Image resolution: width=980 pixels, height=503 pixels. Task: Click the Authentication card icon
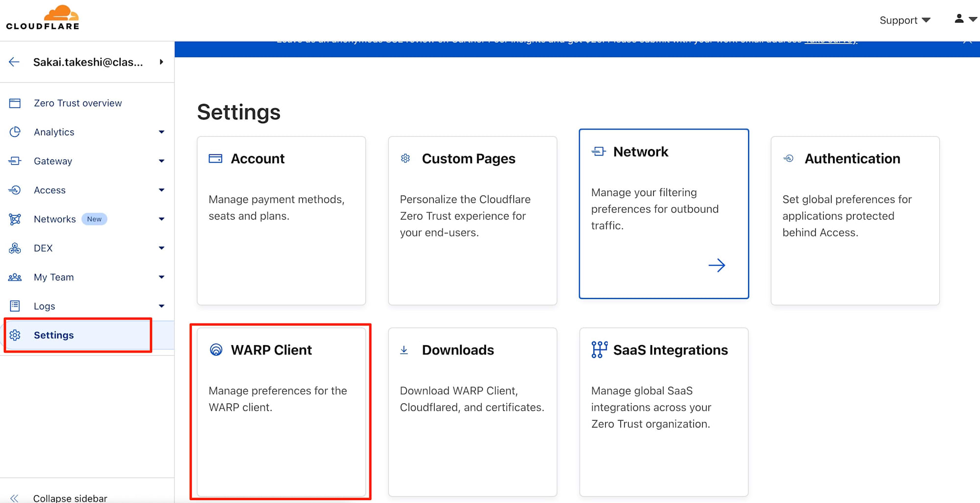(788, 158)
